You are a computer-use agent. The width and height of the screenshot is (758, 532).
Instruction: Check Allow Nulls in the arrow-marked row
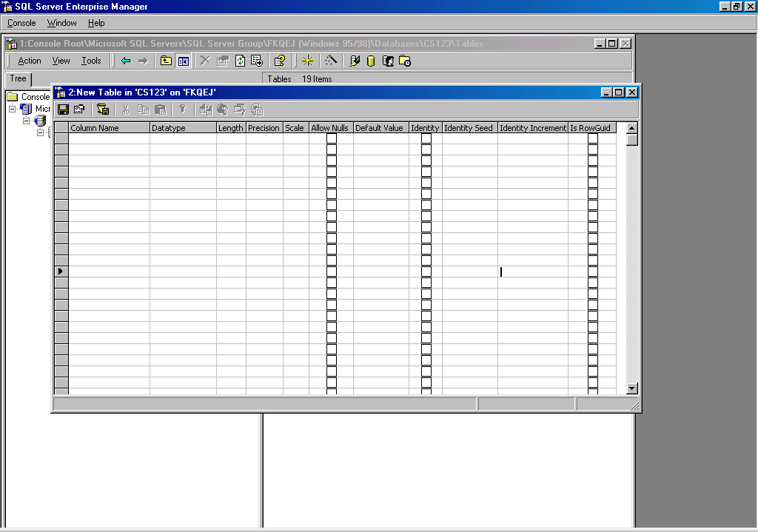(331, 272)
